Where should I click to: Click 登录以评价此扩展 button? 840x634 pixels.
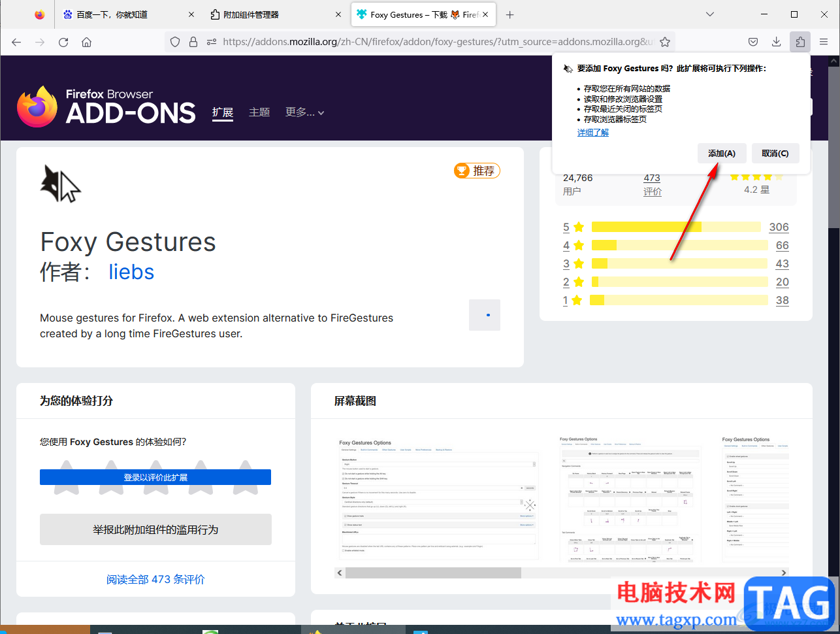click(x=155, y=477)
